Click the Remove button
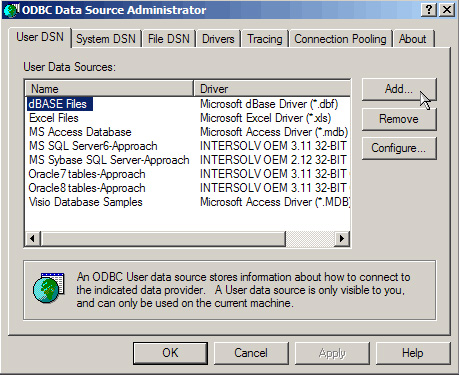Viewport: 459px width, 375px height. pos(399,119)
